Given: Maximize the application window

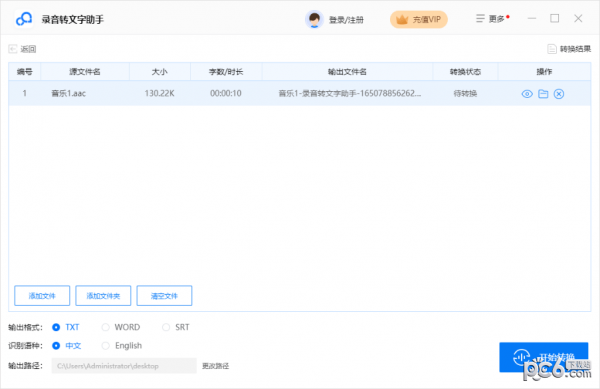Looking at the screenshot, I should point(554,18).
